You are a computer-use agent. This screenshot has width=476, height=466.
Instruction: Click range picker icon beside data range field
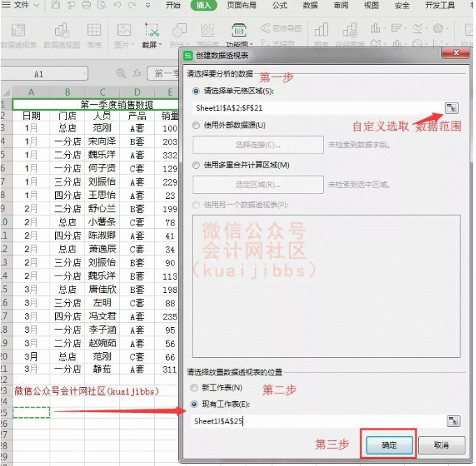pos(452,107)
